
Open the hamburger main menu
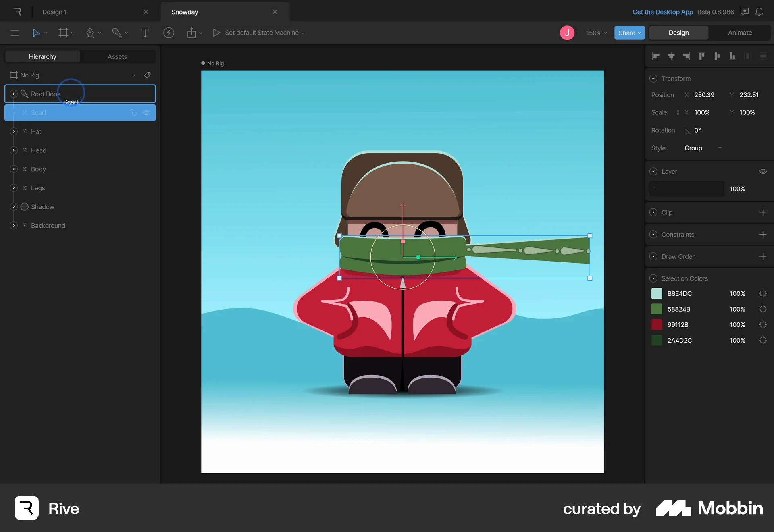pyautogui.click(x=15, y=33)
